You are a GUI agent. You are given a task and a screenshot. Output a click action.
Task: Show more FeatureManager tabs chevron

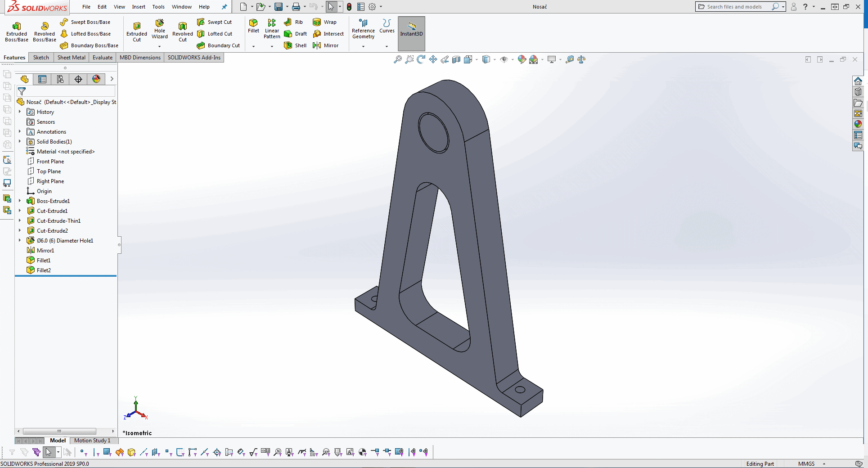[x=112, y=79]
